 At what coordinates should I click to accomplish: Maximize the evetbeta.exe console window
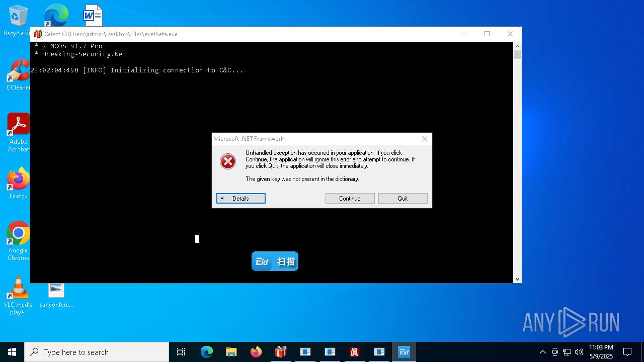(487, 34)
